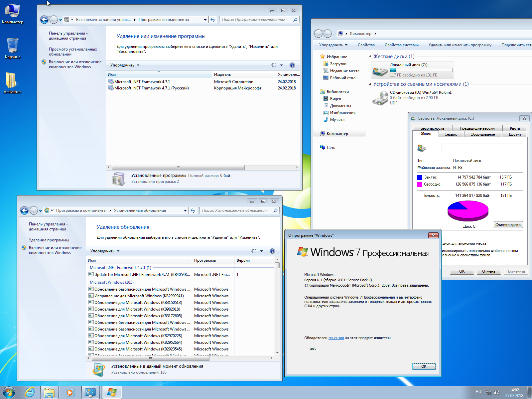This screenshot has width=532, height=399.
Task: Select the Activators folder on desktop
Action: (x=12, y=83)
